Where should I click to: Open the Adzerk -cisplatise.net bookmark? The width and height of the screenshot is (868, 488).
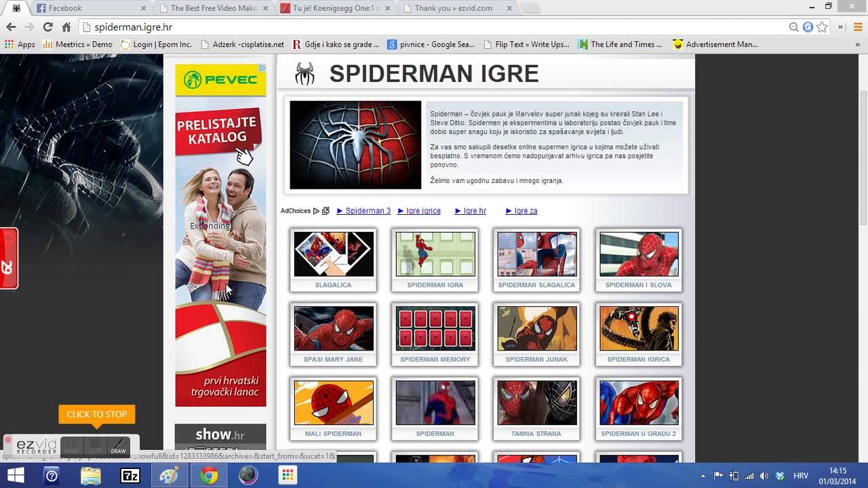click(242, 44)
